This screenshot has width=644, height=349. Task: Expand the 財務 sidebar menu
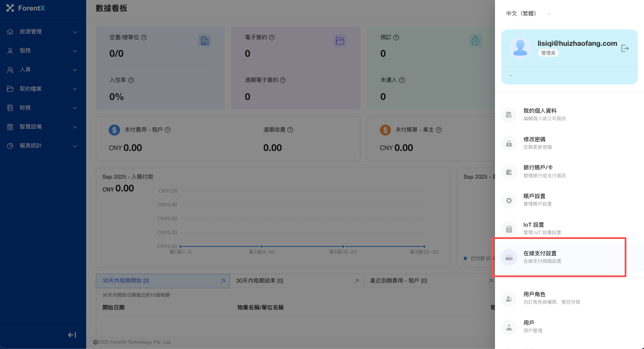[43, 108]
